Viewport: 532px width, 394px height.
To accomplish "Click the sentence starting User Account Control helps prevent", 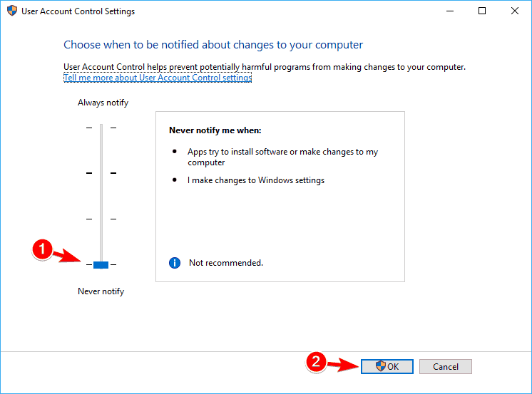I will (265, 67).
